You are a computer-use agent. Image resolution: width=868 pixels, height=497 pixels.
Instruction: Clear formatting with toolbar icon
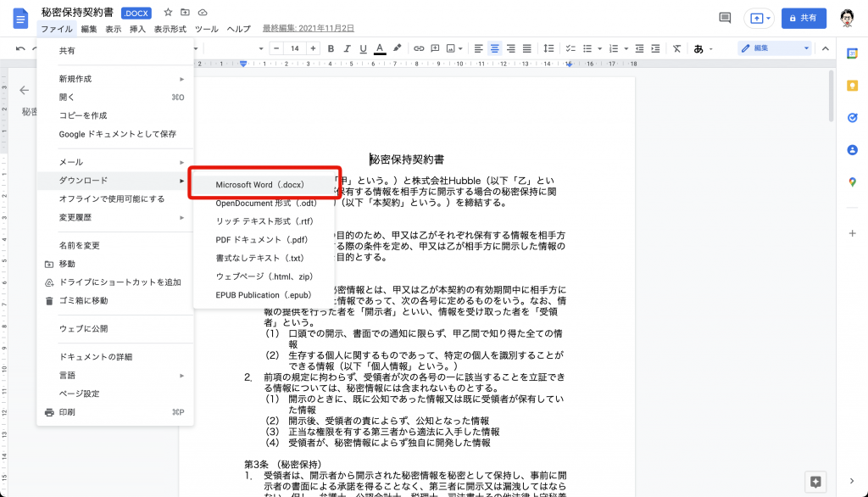pyautogui.click(x=676, y=48)
